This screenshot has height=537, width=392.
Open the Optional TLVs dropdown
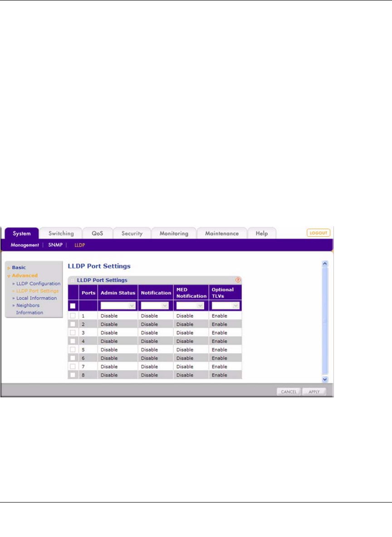(x=225, y=306)
